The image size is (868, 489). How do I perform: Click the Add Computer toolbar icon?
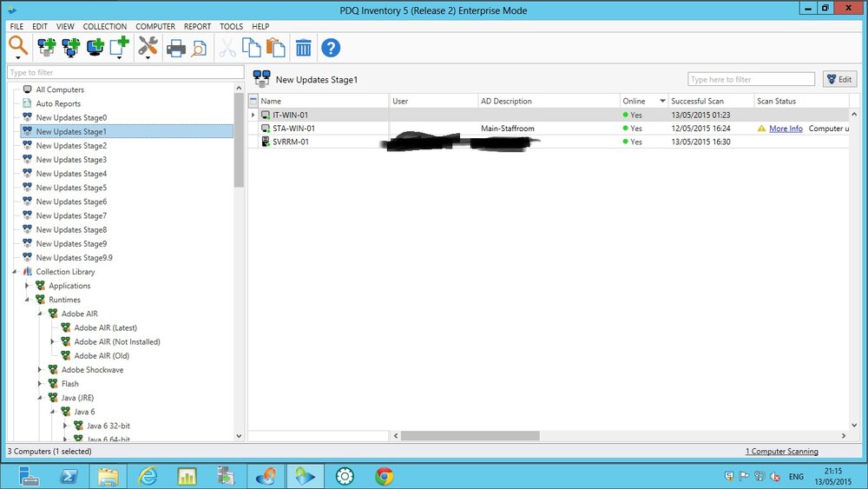tap(95, 48)
